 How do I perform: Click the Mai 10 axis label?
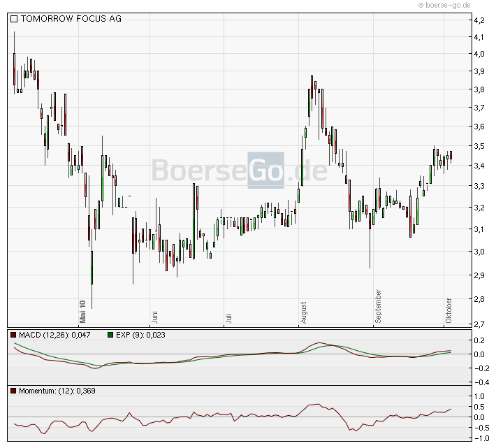tap(82, 312)
